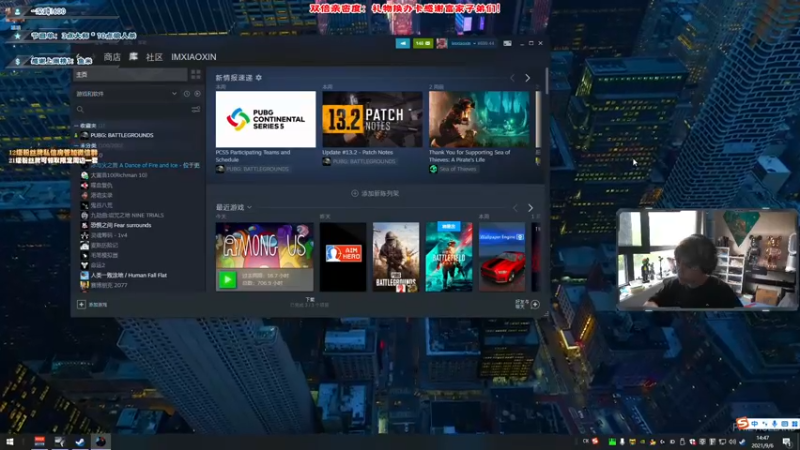Open the Sea of Thieves news thumbnail
800x450 pixels.
click(x=479, y=119)
